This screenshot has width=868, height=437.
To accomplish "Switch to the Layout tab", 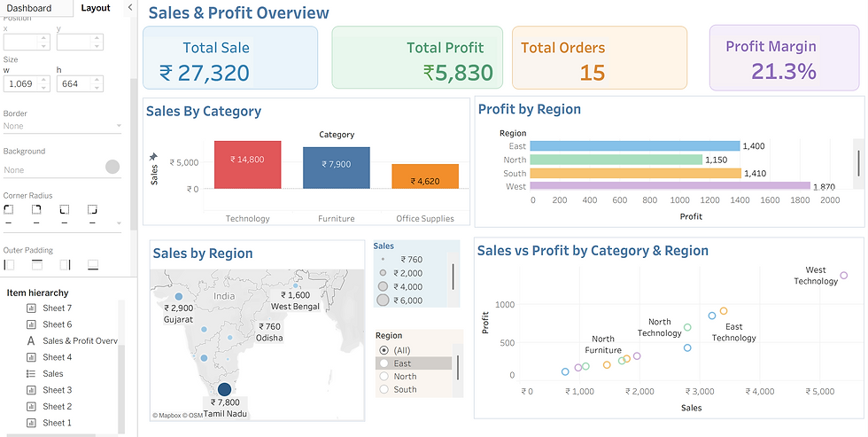I will pos(96,8).
